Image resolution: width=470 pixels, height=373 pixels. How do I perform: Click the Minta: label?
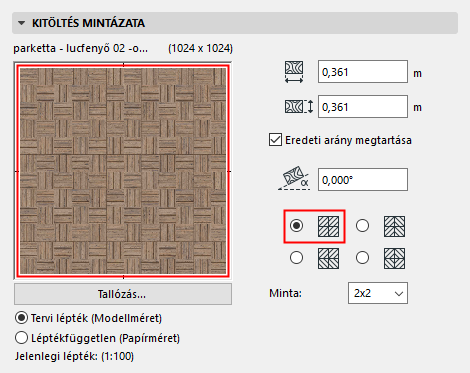click(285, 293)
